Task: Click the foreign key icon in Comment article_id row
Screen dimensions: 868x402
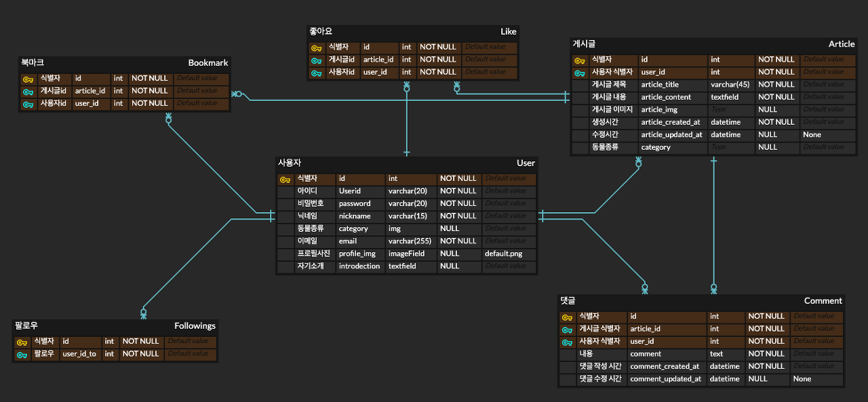Action: 567,330
